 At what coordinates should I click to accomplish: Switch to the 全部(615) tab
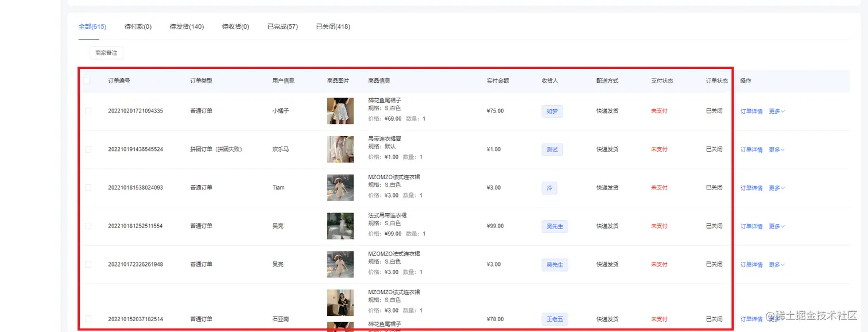click(92, 26)
